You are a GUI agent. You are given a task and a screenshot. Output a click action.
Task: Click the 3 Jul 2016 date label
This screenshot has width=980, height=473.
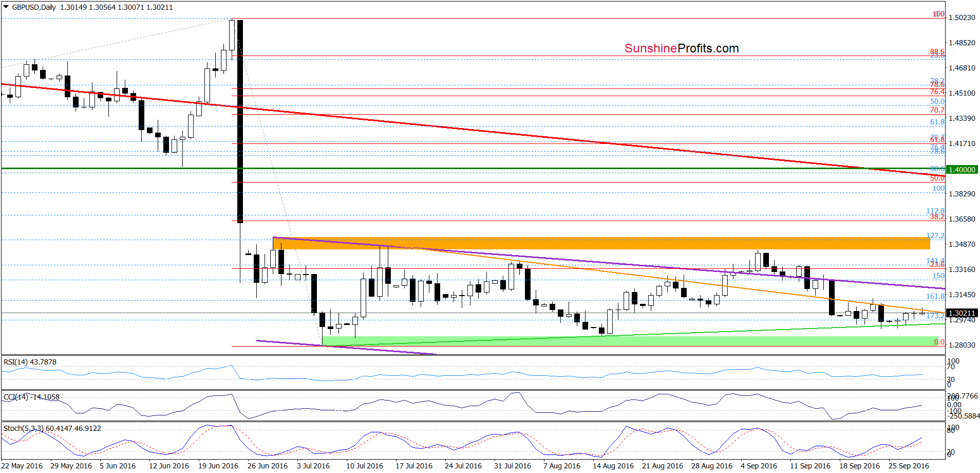pos(313,466)
